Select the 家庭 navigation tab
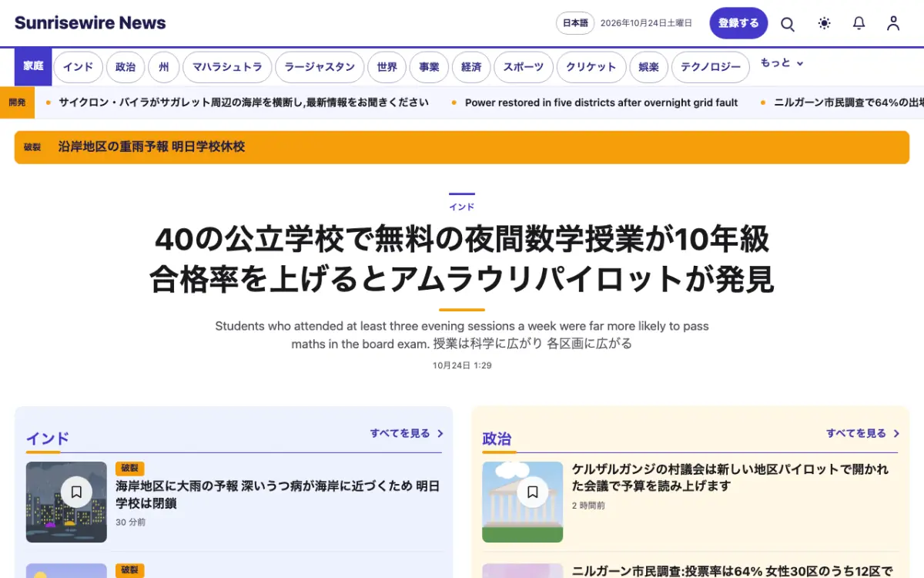Viewport: 924px width, 578px height. (x=33, y=66)
